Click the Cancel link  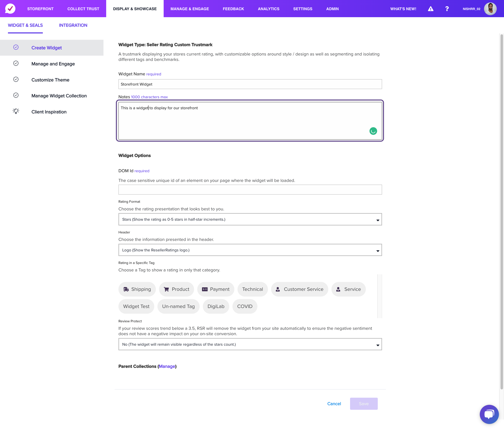click(x=334, y=404)
